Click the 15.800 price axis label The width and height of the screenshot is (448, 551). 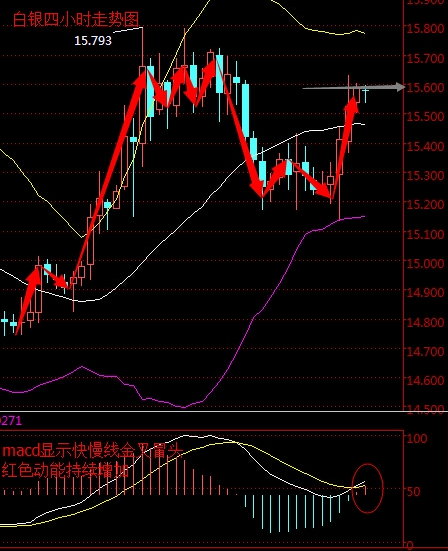coord(425,28)
